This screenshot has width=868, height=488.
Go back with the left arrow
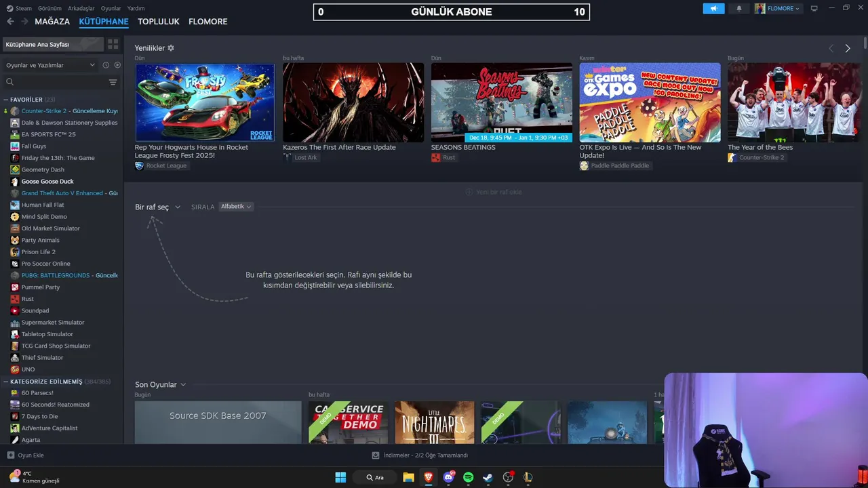(x=10, y=22)
